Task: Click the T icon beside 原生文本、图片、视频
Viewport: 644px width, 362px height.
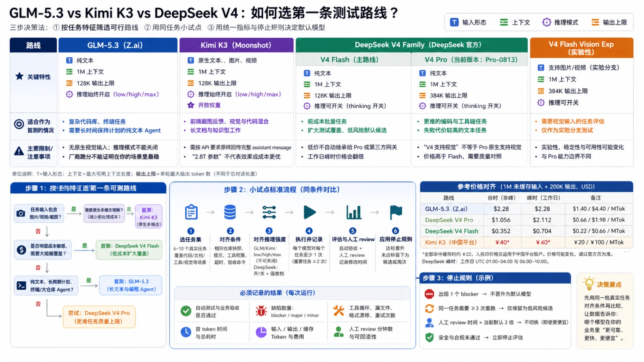Action: 191,60
